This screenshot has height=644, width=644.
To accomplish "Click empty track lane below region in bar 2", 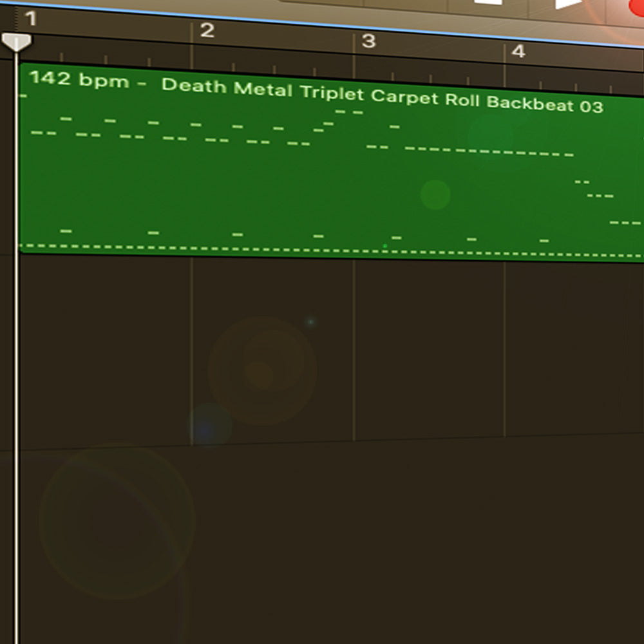I will (272, 349).
